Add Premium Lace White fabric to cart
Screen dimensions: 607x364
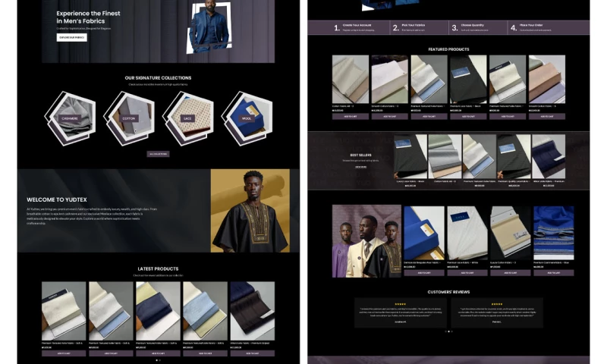coord(467,273)
